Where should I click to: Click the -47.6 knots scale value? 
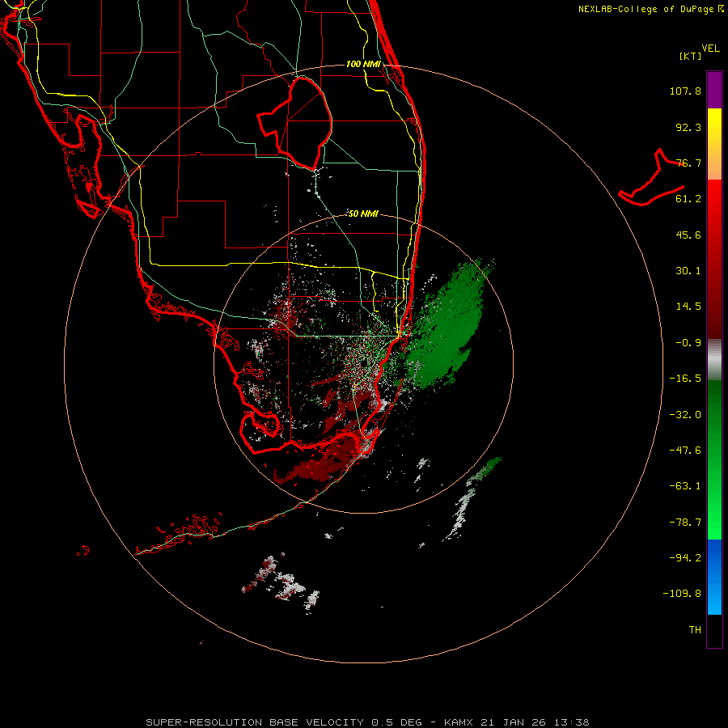point(685,451)
